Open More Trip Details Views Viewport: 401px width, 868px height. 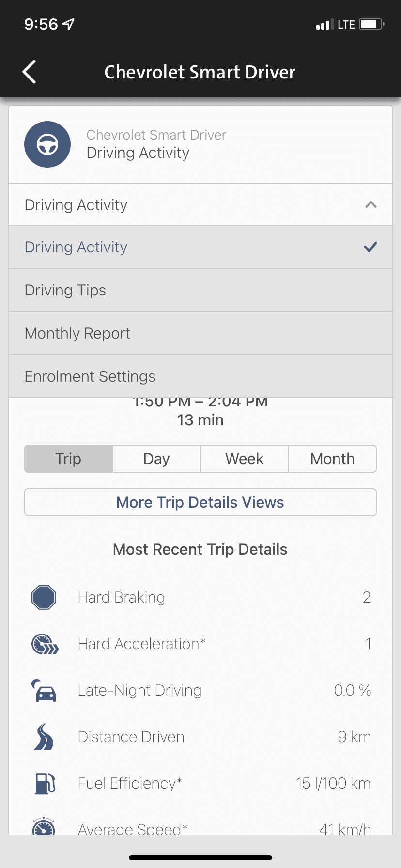(x=200, y=502)
